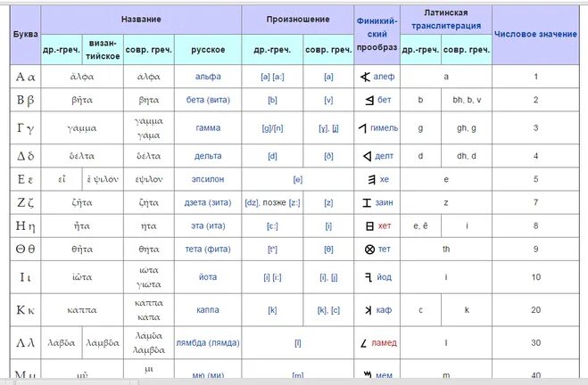Open the 'альфа' link
Viewport: 588px width, 385px height.
[x=208, y=77]
